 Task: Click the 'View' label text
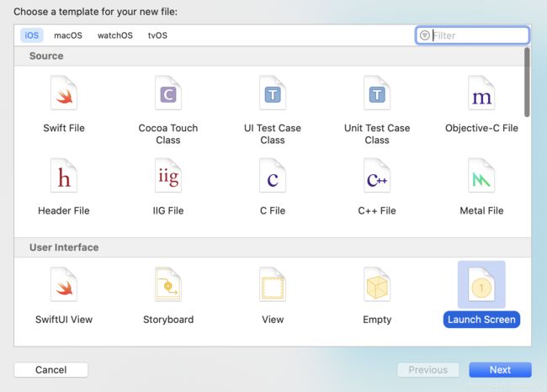[273, 320]
